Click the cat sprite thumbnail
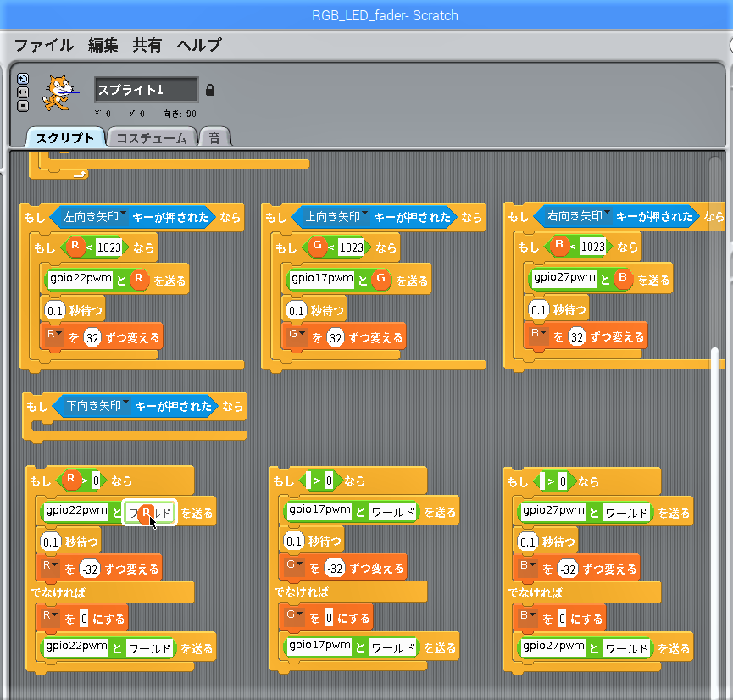 58,93
